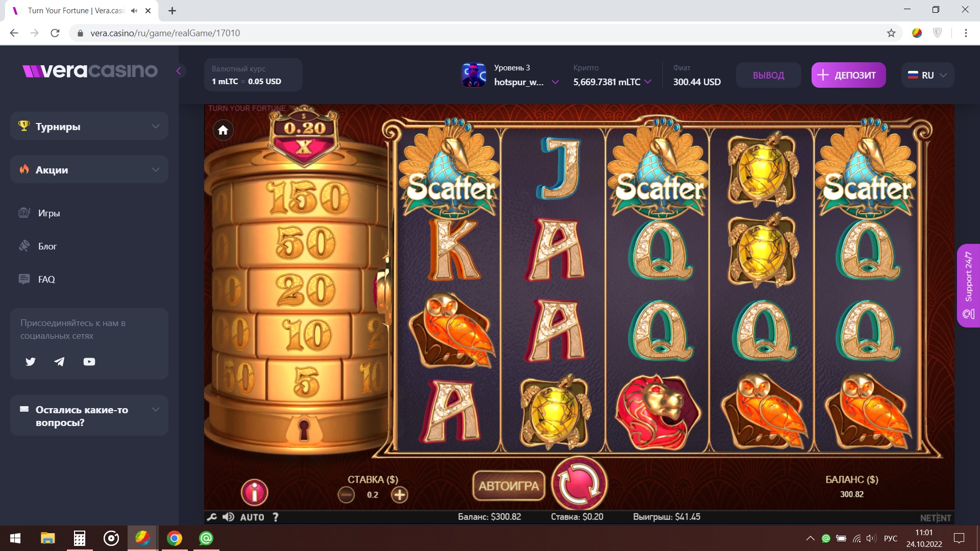
Task: Expand the Акции section
Action: [x=89, y=169]
